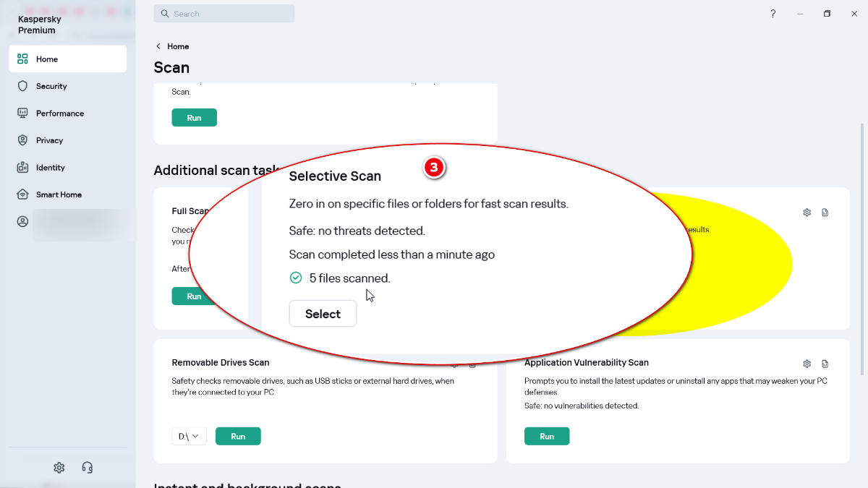Open the settings gear at sidebar bottom
The height and width of the screenshot is (488, 868).
(59, 468)
